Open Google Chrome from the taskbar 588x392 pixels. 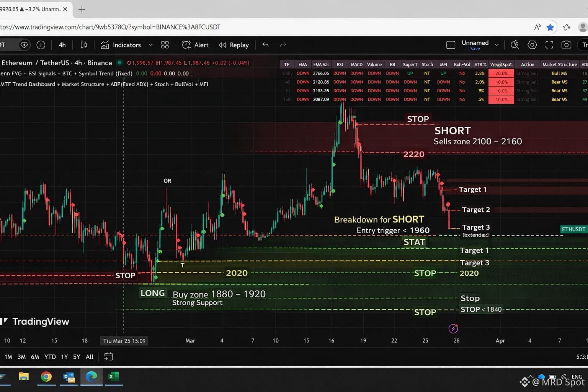[46, 377]
